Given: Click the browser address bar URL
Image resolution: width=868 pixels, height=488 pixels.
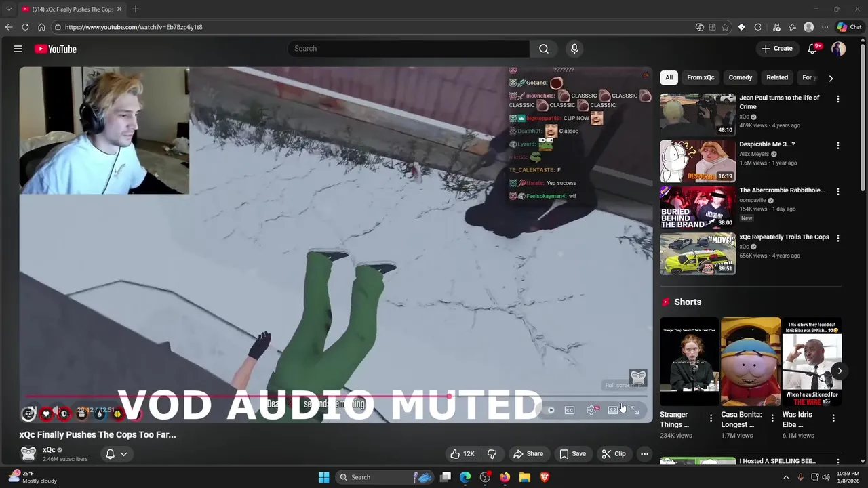Looking at the screenshot, I should click(x=134, y=27).
